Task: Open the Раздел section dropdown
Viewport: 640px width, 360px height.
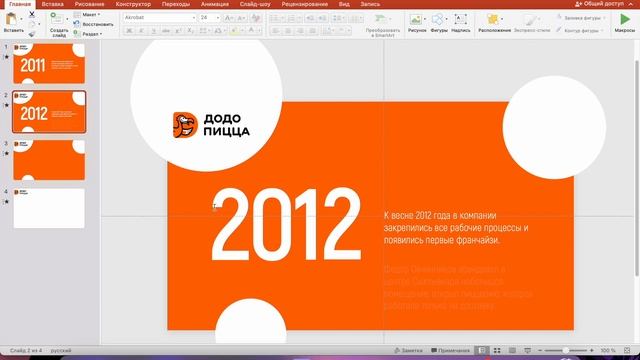Action: click(88, 34)
